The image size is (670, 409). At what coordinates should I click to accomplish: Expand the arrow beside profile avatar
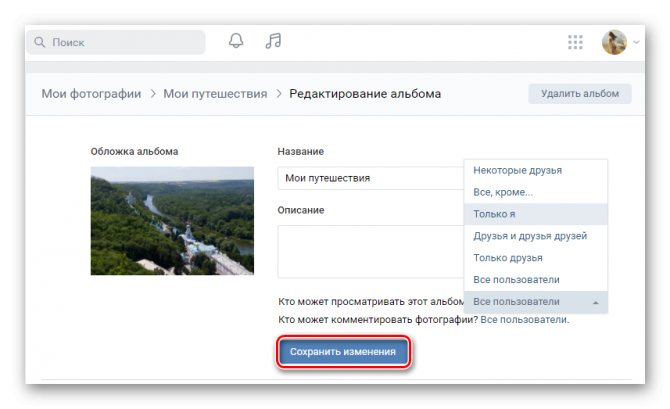636,42
